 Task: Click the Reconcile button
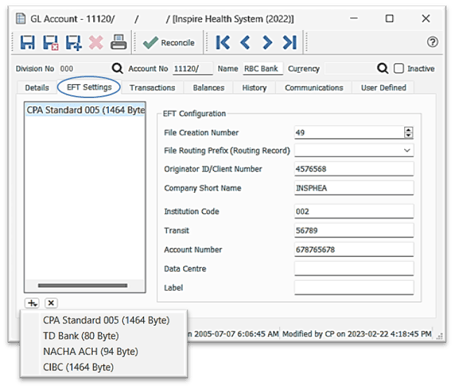click(169, 43)
